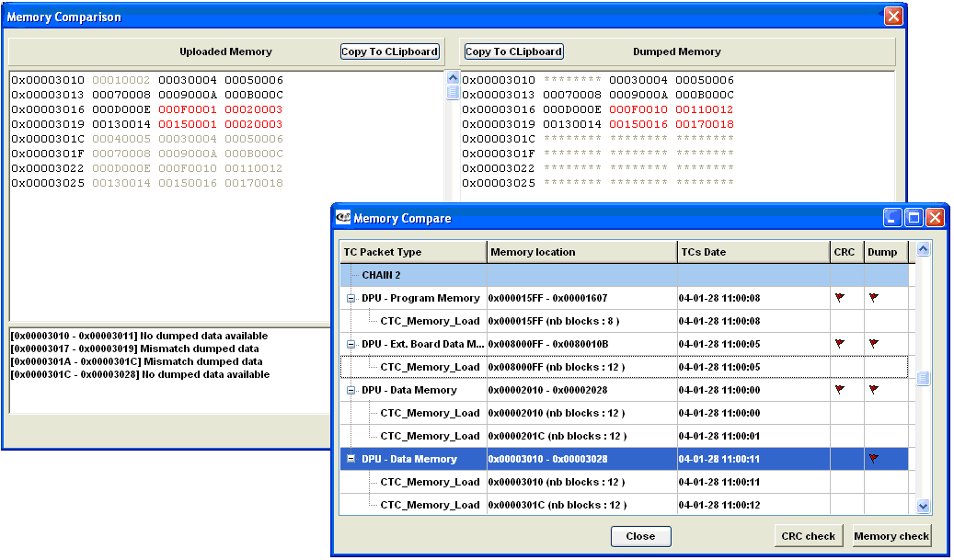Click Dump flag in Ext. Board Data row
Viewport: 954px width, 560px height.
pos(873,344)
